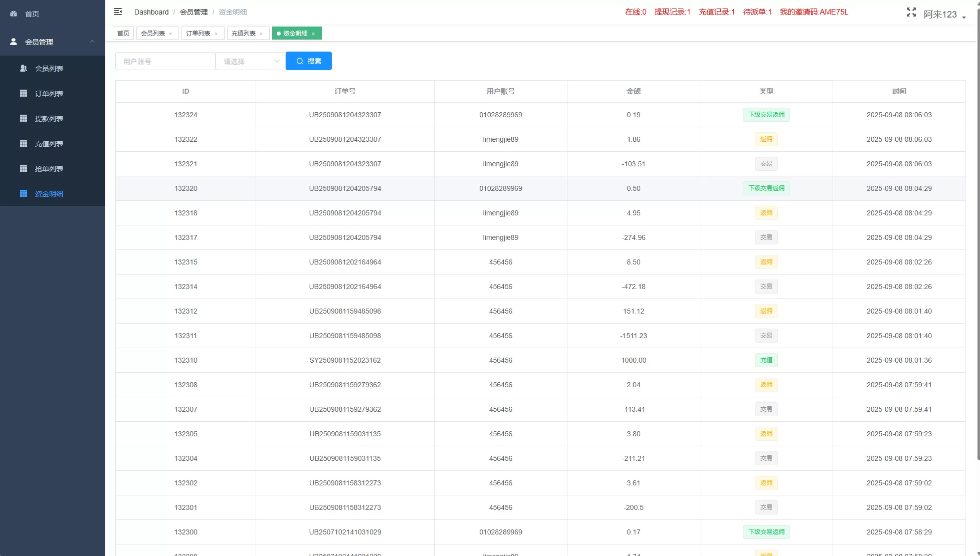The width and height of the screenshot is (980, 556).
Task: Close the 会员列表 tab
Action: click(x=170, y=34)
